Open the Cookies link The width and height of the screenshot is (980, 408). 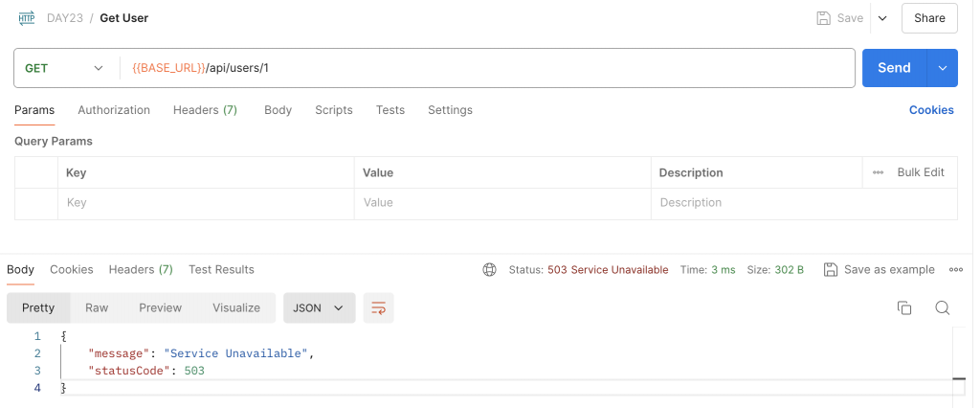[931, 110]
